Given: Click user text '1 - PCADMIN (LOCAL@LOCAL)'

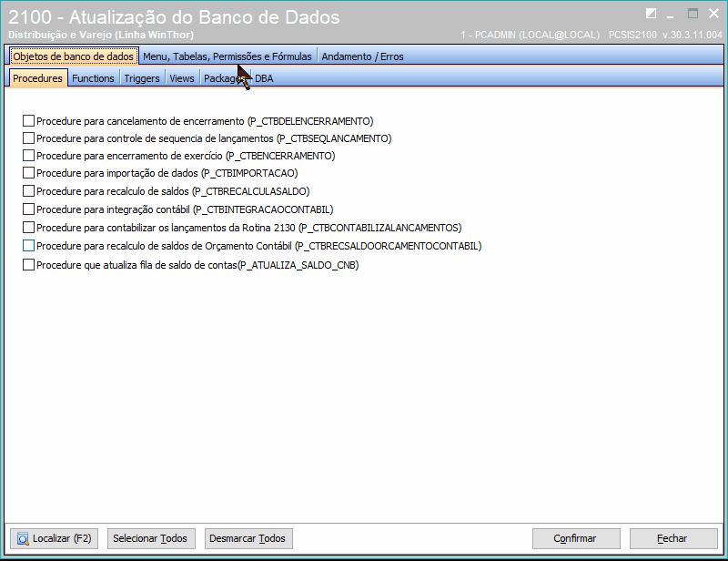Looking at the screenshot, I should tap(531, 35).
